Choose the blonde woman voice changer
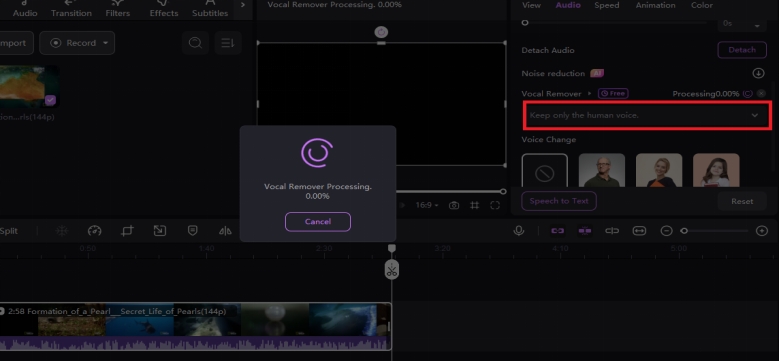This screenshot has height=361, width=780. pos(659,171)
